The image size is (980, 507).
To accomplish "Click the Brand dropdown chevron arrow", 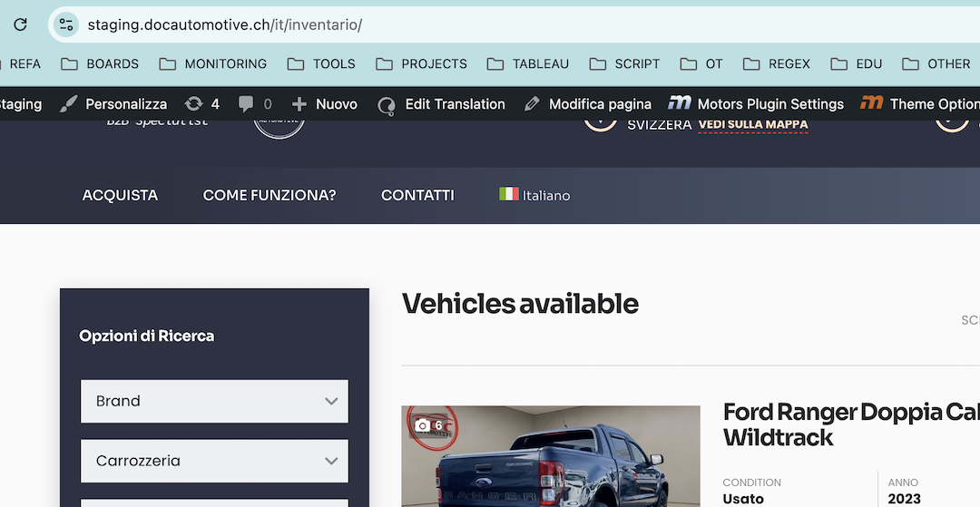I will [x=331, y=402].
